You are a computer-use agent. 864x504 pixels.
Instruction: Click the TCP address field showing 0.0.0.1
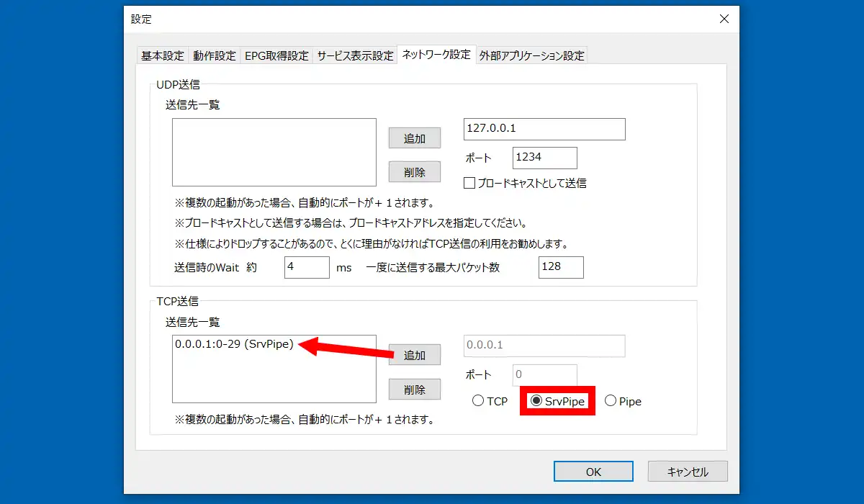[x=544, y=346]
